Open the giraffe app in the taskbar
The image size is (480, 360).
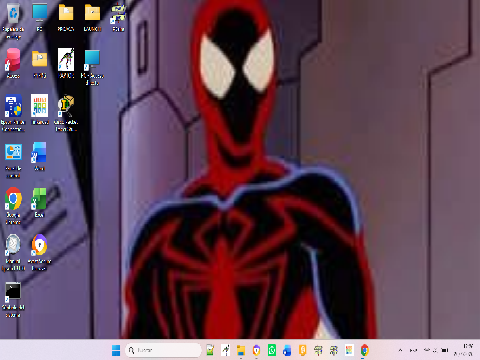click(x=226, y=350)
